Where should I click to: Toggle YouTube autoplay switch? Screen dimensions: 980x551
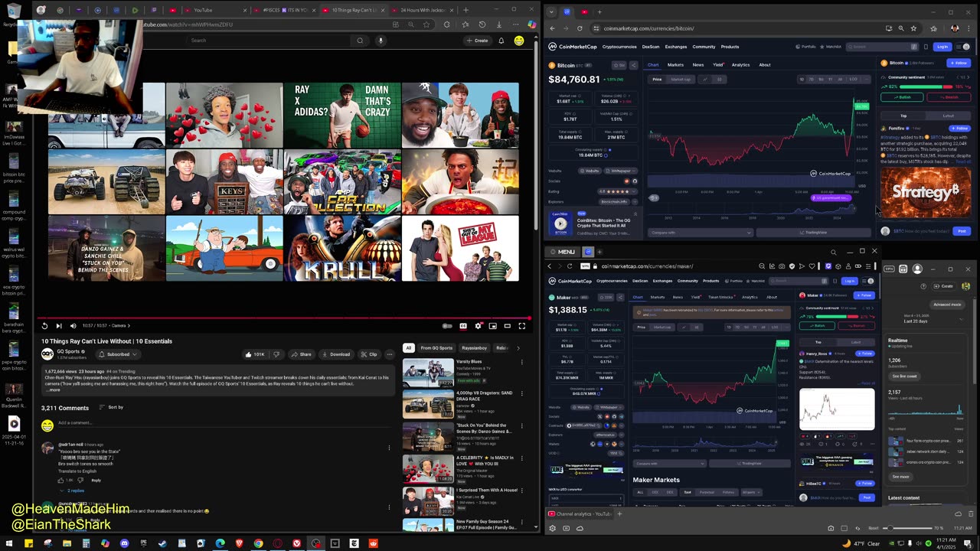448,326
